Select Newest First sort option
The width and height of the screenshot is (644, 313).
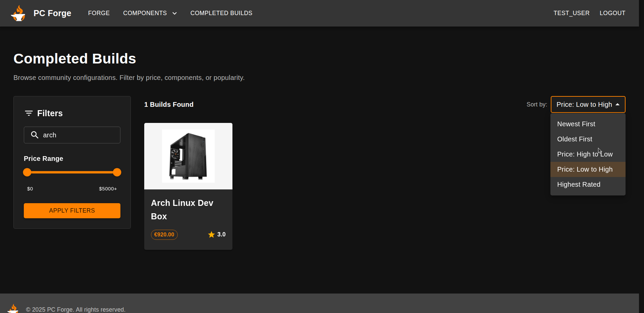pos(576,124)
